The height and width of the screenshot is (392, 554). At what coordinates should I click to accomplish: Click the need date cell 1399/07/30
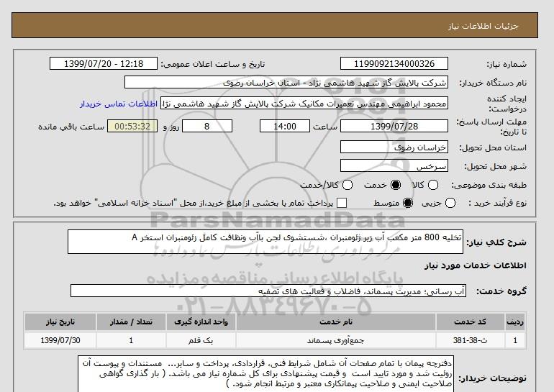click(x=60, y=340)
